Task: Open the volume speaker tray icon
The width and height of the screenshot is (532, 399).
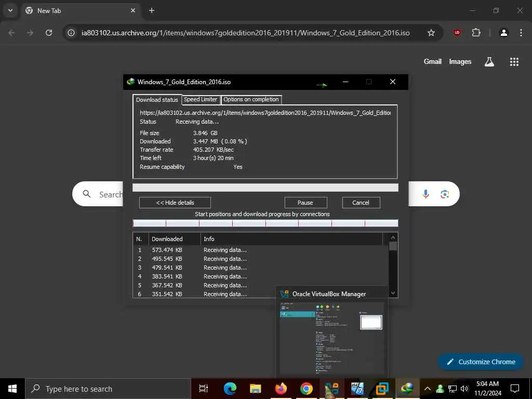Action: tap(464, 389)
